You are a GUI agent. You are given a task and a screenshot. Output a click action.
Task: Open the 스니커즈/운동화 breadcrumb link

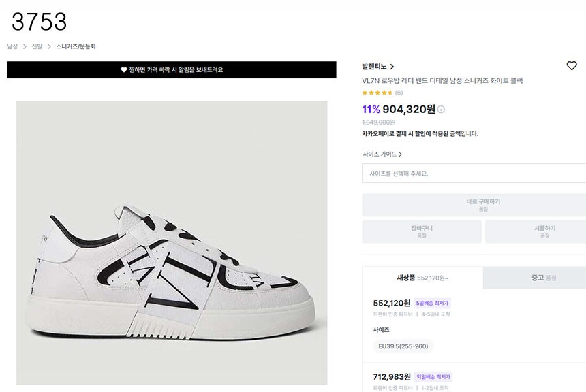coord(76,47)
